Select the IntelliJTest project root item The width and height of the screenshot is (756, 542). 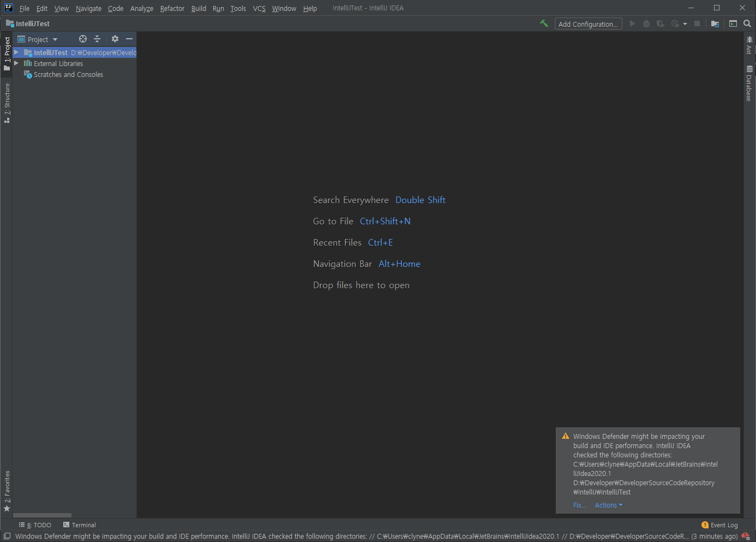pyautogui.click(x=75, y=52)
